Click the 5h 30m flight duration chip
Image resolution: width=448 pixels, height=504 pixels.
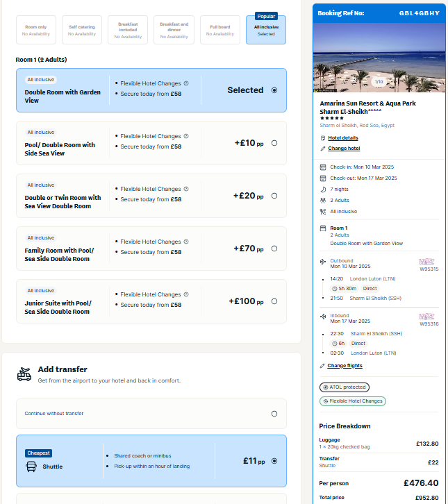[344, 289]
